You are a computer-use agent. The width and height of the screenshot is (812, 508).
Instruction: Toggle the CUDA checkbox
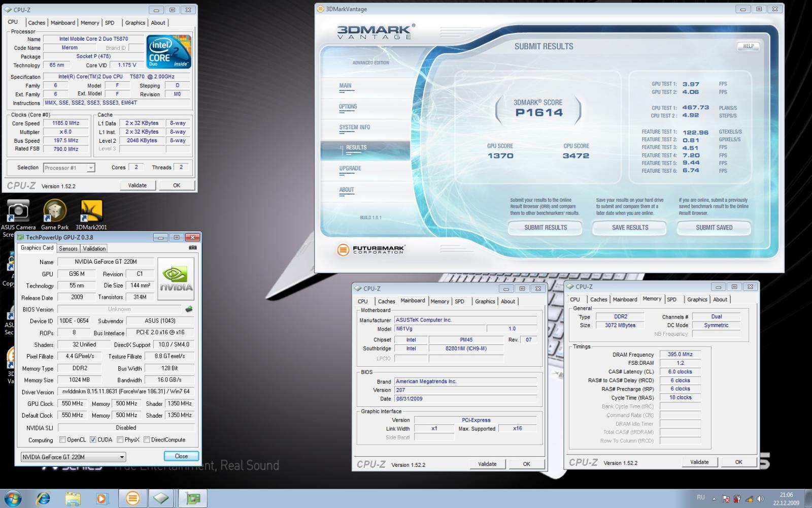(93, 440)
